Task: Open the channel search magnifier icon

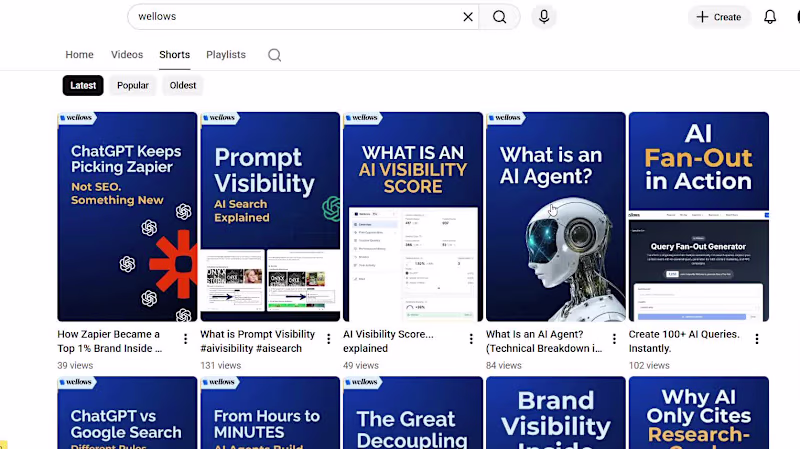Action: coord(274,55)
